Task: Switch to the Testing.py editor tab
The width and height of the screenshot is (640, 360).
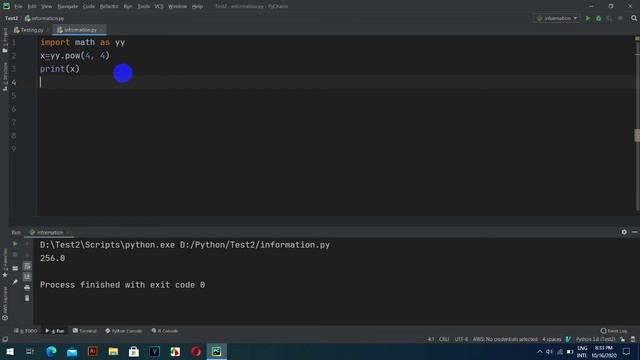Action: click(x=31, y=30)
